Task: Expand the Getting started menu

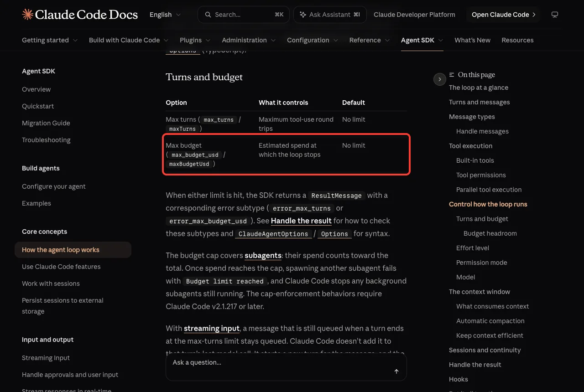Action: click(50, 40)
